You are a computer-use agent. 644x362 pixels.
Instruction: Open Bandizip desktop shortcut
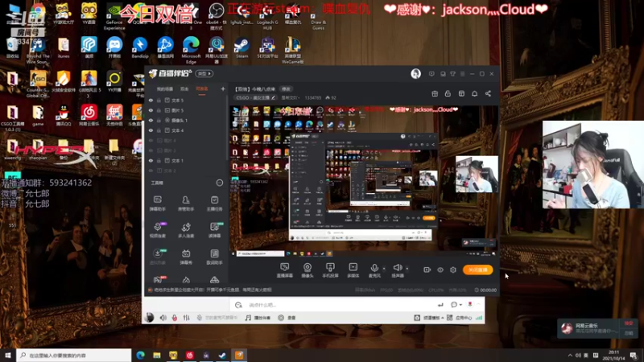point(139,47)
